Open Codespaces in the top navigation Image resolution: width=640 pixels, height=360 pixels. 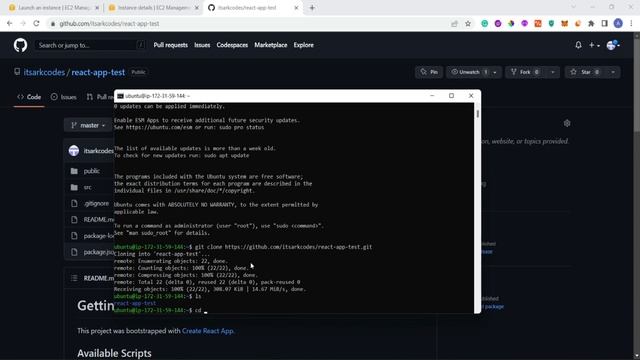point(232,45)
